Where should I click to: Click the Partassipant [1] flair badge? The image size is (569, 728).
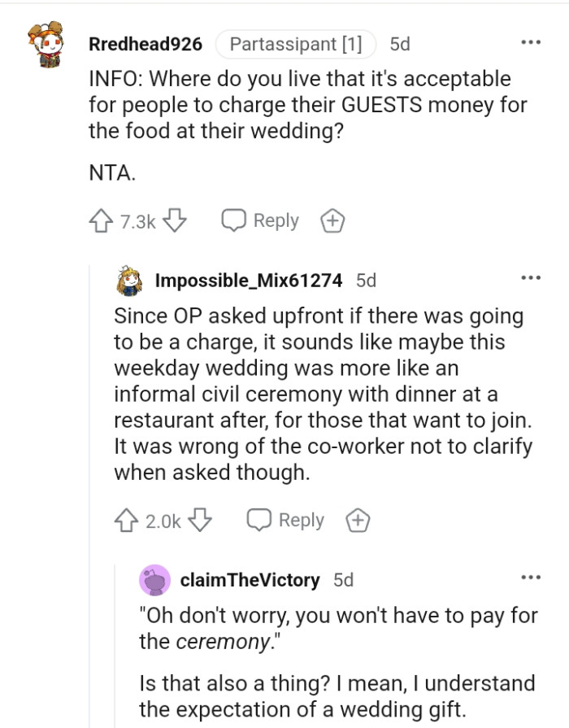[x=296, y=44]
